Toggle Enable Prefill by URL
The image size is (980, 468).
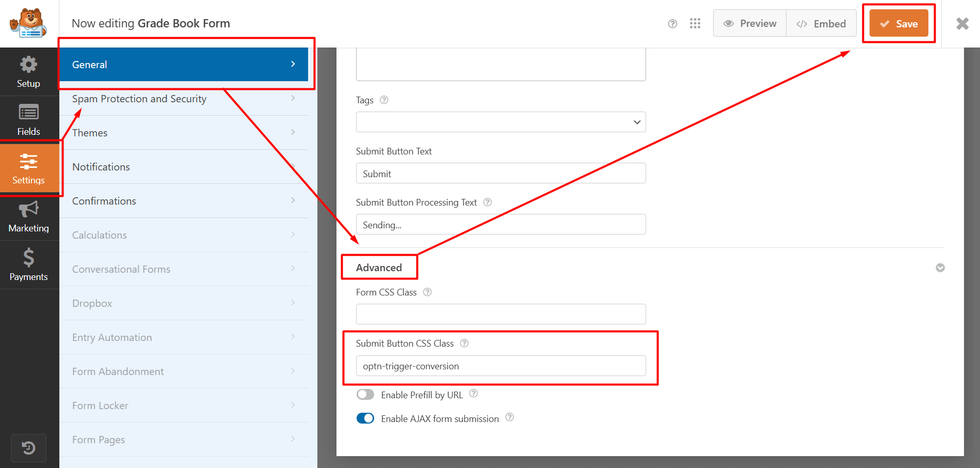point(365,395)
